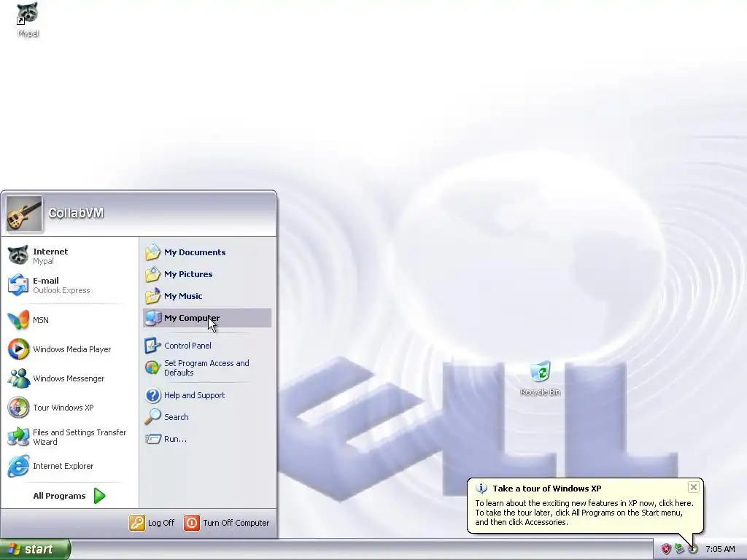Launch the Windows Media Player icon
The height and width of the screenshot is (560, 747).
click(18, 349)
